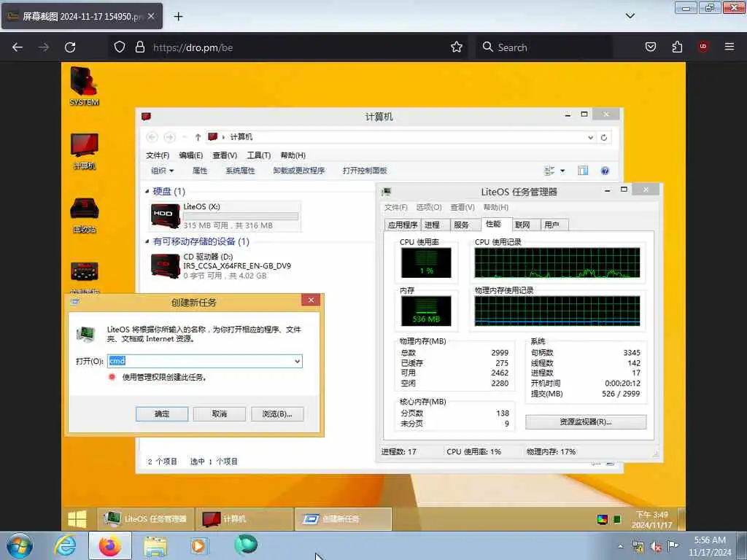Image resolution: width=747 pixels, height=560 pixels.
Task: Open 帮助(H) menu in task manager
Action: (495, 207)
